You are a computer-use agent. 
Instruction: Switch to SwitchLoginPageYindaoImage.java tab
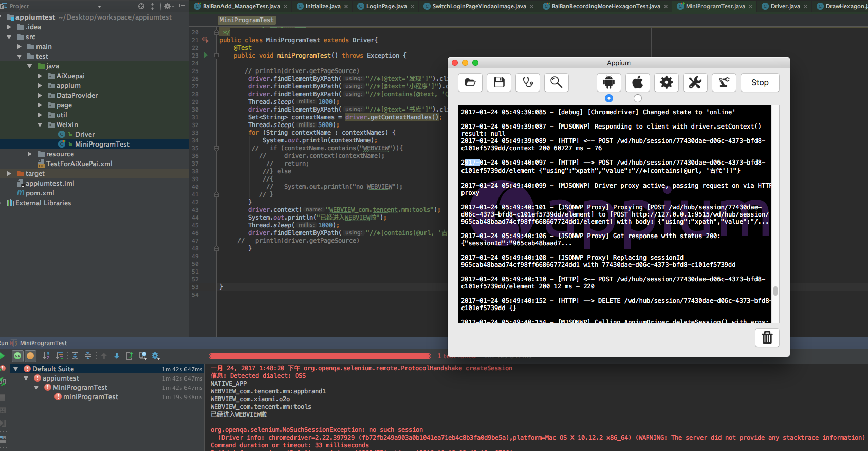(x=479, y=6)
